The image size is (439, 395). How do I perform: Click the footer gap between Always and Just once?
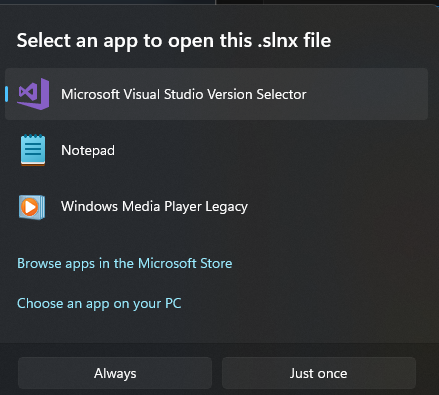[217, 373]
